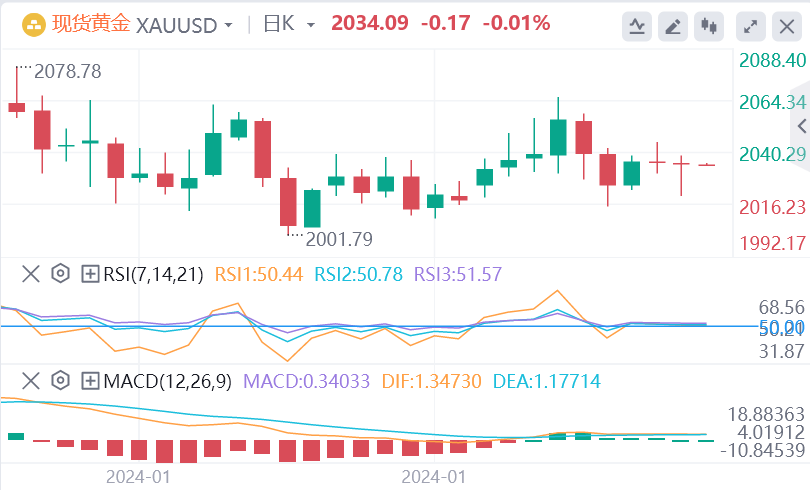
Task: Click MACD axis label 18.88363
Action: [766, 414]
